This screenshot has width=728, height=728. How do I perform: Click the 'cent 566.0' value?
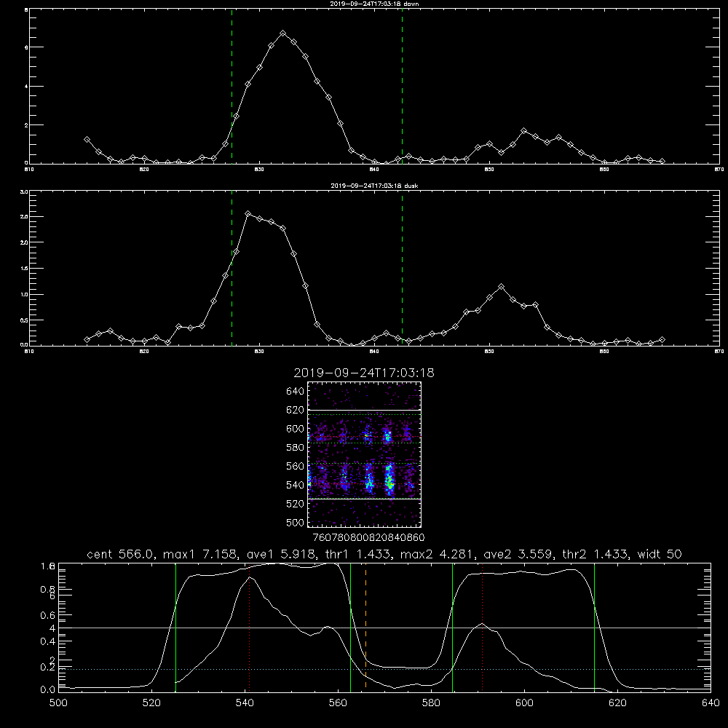point(121,554)
